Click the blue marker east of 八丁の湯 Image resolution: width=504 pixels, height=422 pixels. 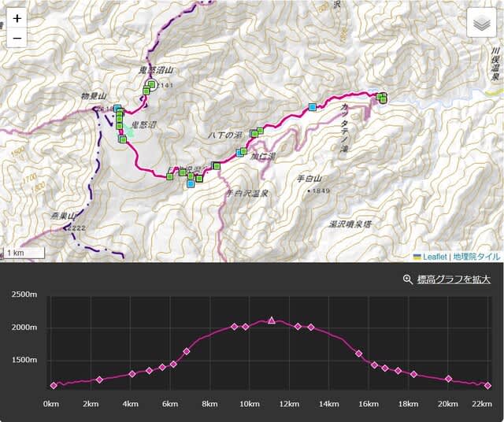pyautogui.click(x=313, y=107)
